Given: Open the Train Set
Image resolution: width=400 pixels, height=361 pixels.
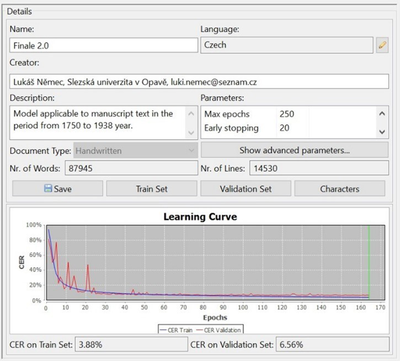Looking at the screenshot, I should click(x=152, y=189).
